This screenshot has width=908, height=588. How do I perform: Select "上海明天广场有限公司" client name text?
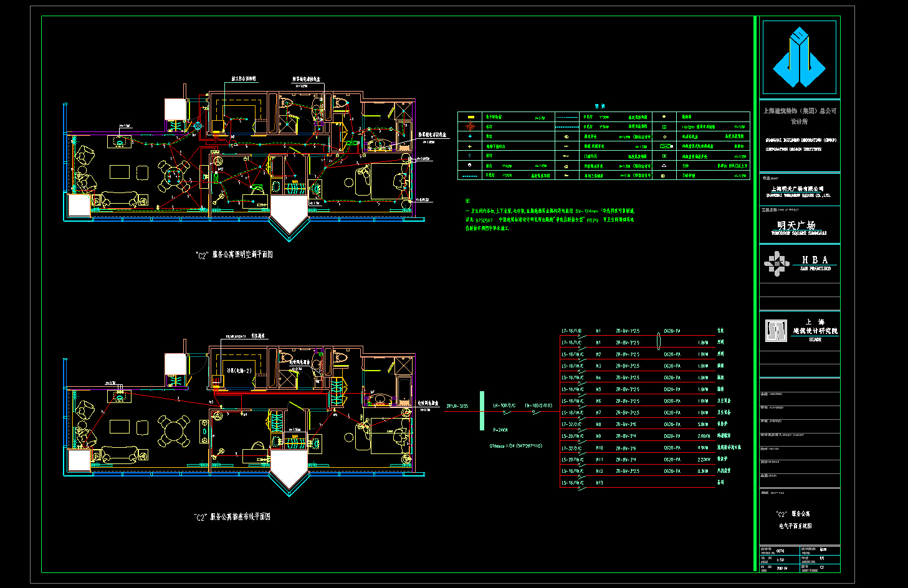tap(797, 189)
